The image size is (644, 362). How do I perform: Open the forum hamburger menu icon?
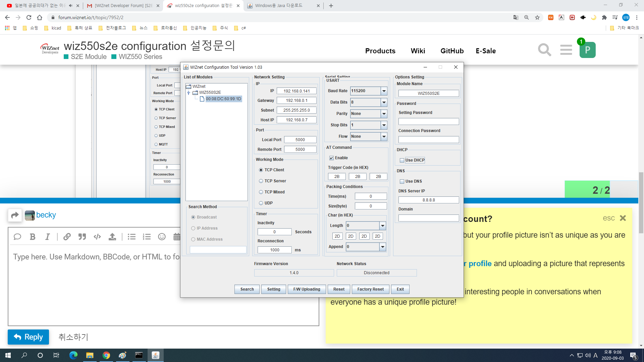(566, 50)
